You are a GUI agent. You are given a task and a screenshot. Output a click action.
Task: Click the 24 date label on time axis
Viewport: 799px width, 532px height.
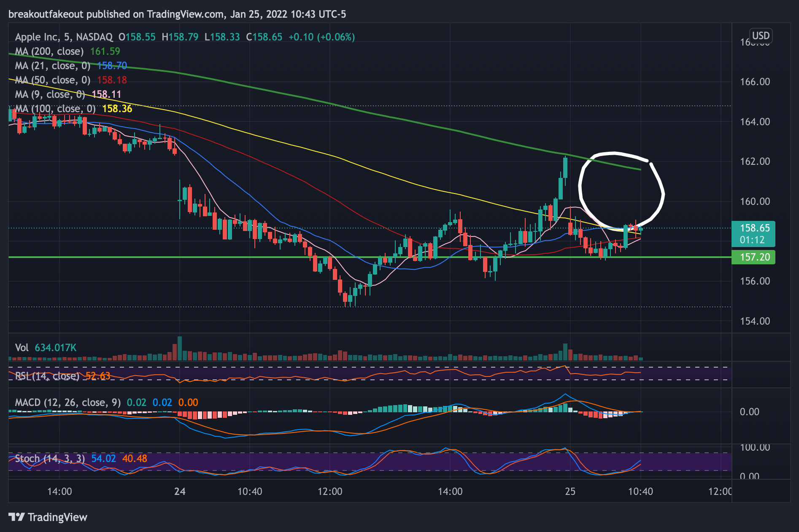tap(180, 492)
